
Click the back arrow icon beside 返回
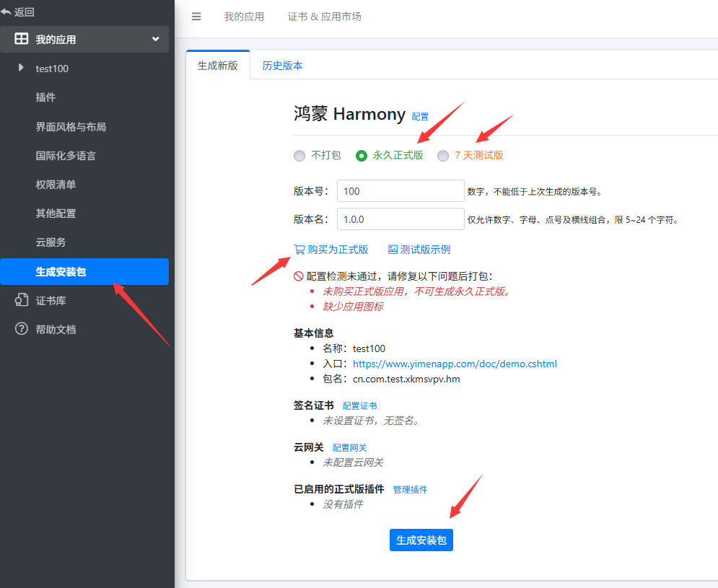(6, 12)
